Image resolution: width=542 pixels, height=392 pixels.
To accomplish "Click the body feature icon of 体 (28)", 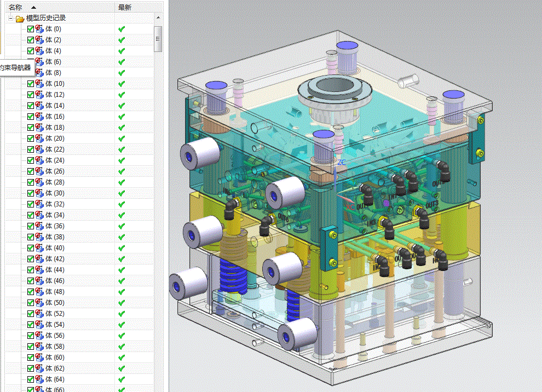I will click(39, 182).
